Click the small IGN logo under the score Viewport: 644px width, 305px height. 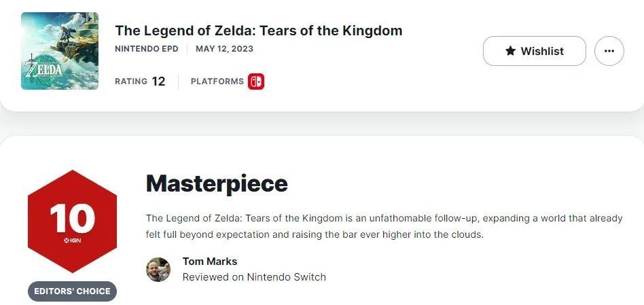[72, 240]
